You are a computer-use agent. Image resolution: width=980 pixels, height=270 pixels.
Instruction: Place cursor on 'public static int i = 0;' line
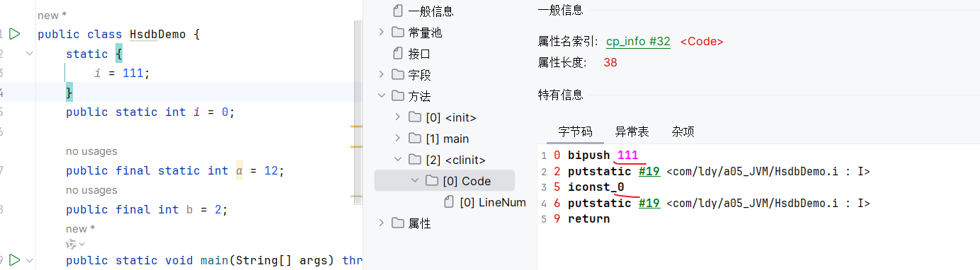(x=150, y=112)
